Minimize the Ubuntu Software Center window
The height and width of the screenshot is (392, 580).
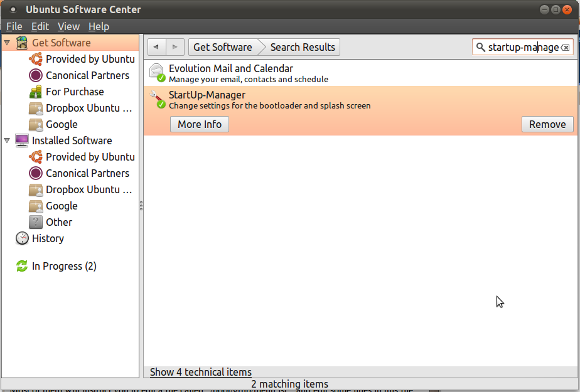click(544, 9)
